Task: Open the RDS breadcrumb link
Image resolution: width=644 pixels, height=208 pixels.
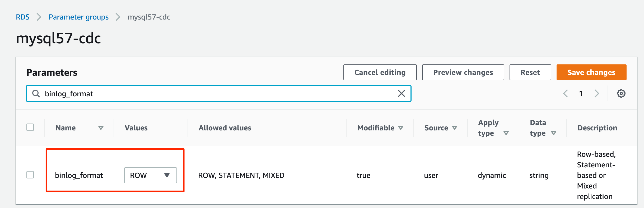Action: pyautogui.click(x=23, y=17)
